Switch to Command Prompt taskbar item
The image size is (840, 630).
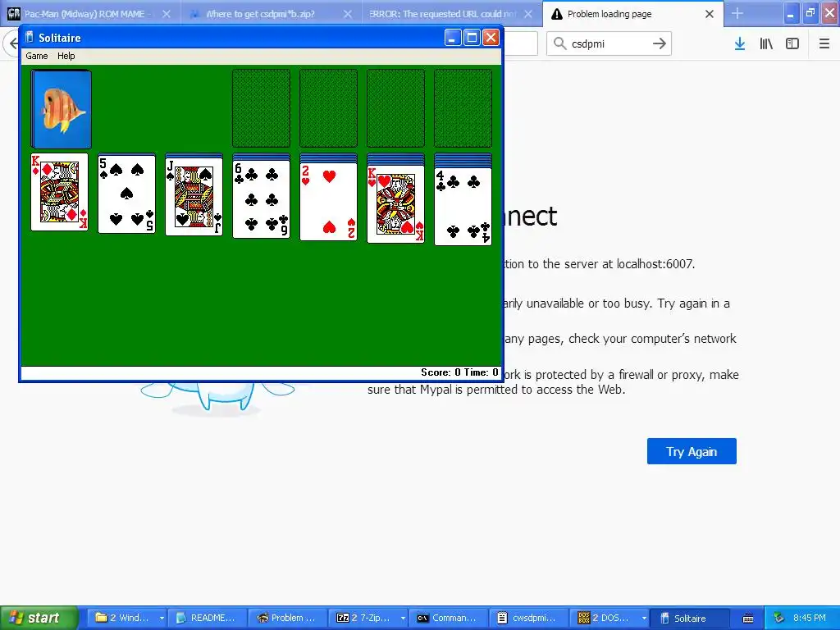449,618
